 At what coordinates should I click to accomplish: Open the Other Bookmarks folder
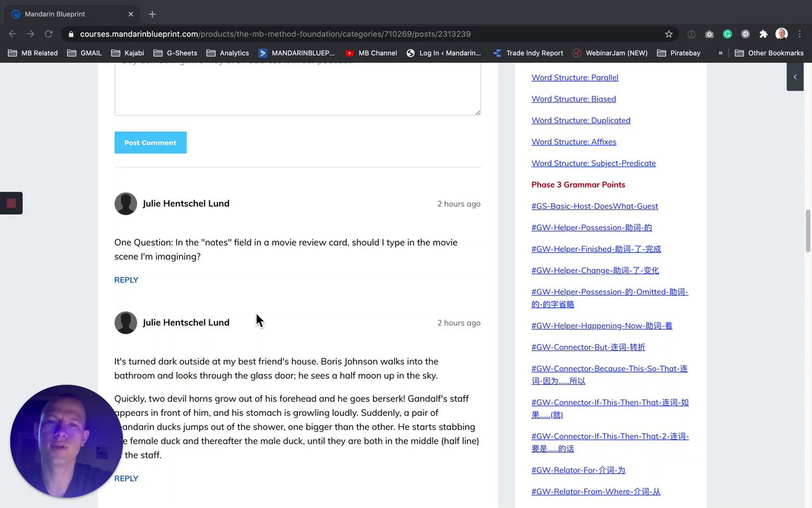pyautogui.click(x=769, y=53)
